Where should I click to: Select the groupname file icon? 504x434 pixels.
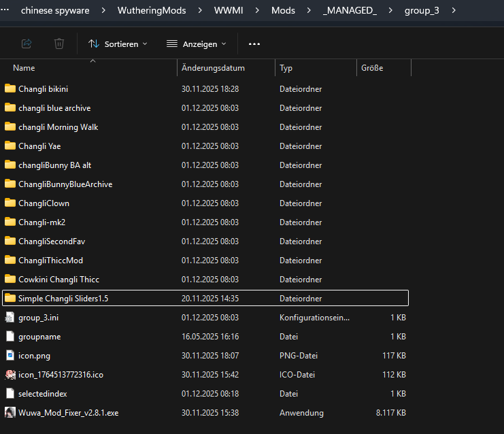pos(10,336)
